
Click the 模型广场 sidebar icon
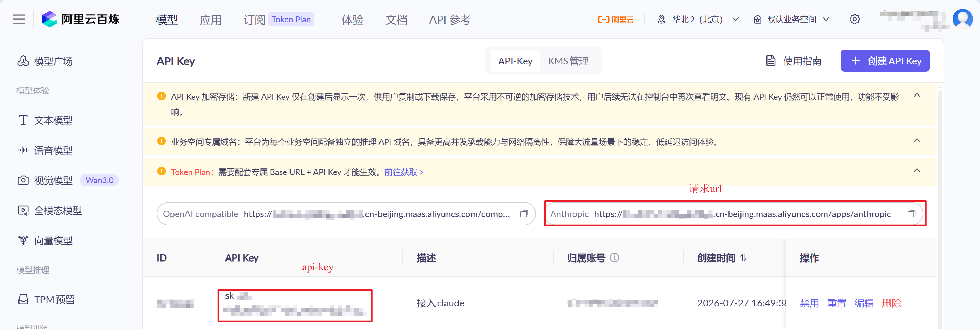(23, 61)
